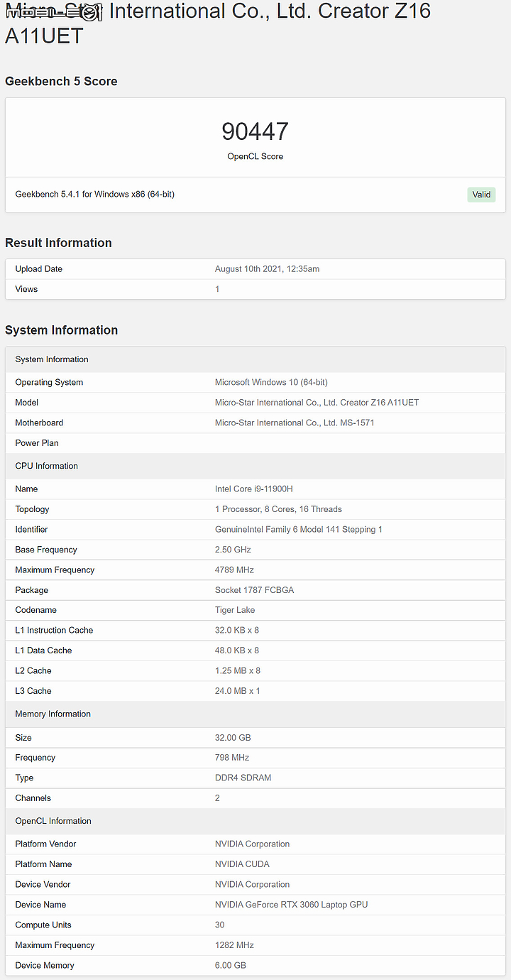Select the Tiger Lake codename value
Image resolution: width=511 pixels, height=980 pixels.
(x=235, y=610)
